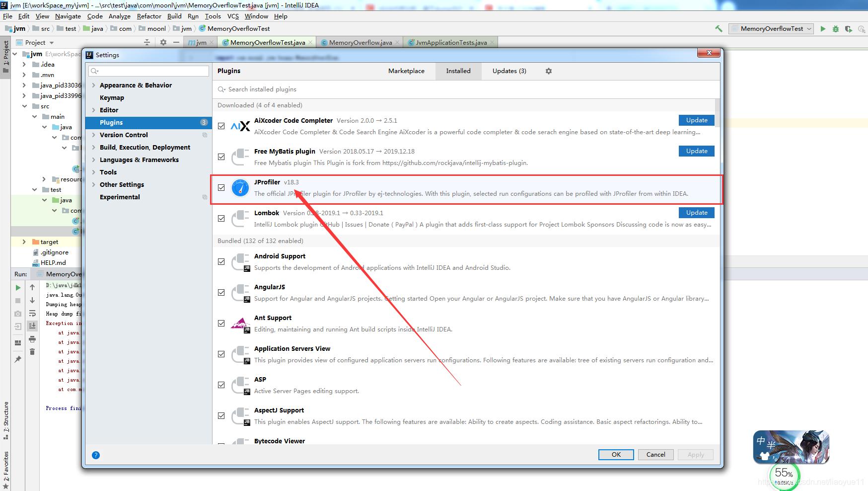
Task: Disable AiXcoder Code Completer checkbox
Action: coord(221,126)
